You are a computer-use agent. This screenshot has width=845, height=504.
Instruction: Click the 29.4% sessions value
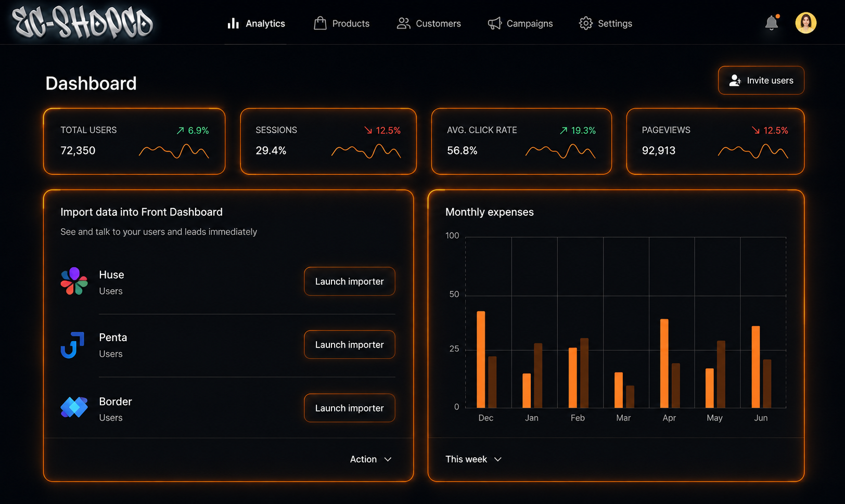point(271,150)
